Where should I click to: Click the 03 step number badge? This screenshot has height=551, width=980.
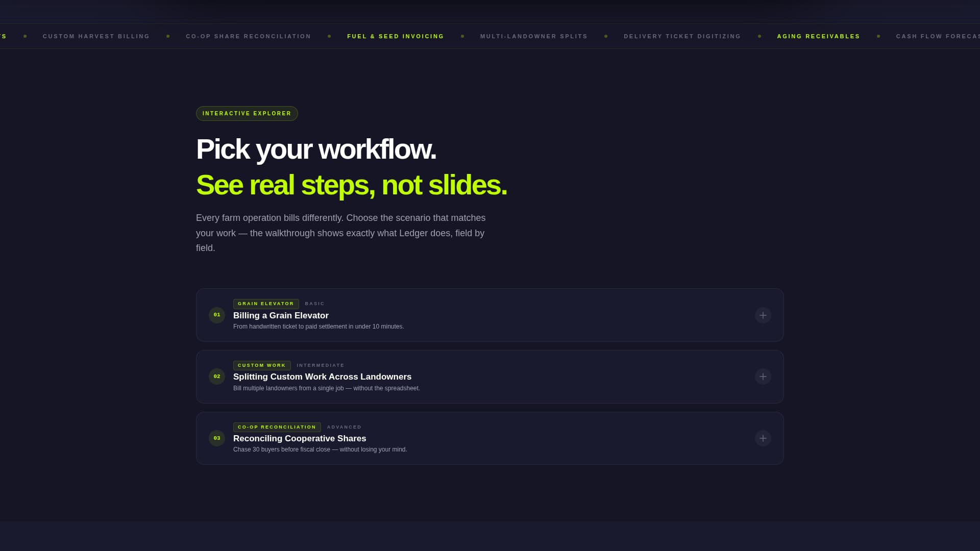click(x=217, y=438)
